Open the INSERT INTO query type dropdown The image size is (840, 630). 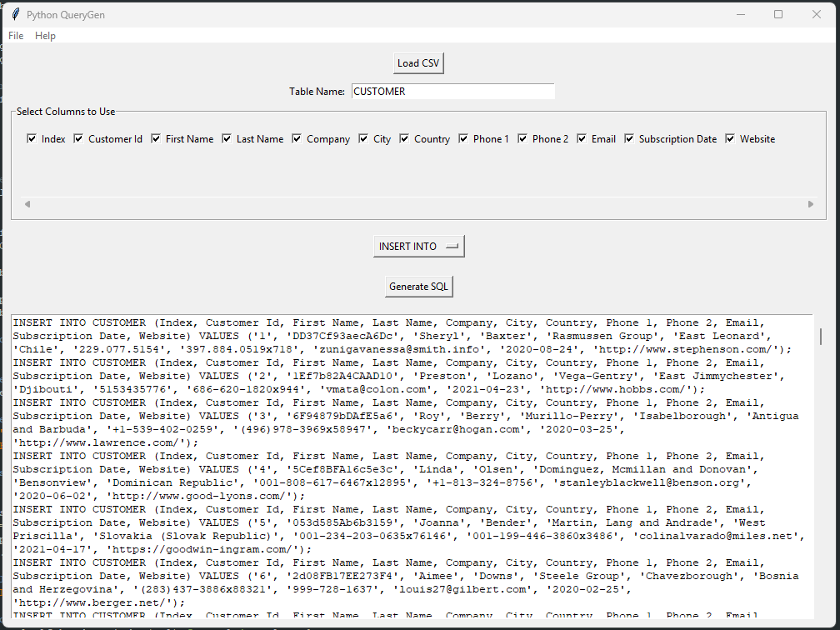click(419, 247)
